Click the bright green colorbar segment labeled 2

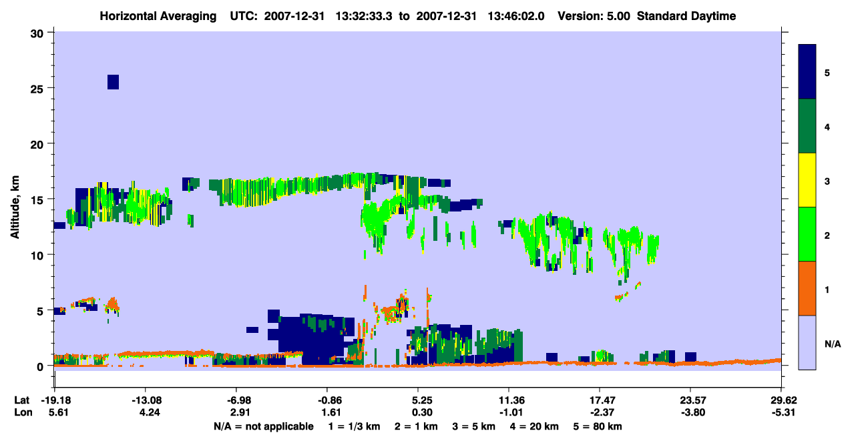[x=807, y=234]
